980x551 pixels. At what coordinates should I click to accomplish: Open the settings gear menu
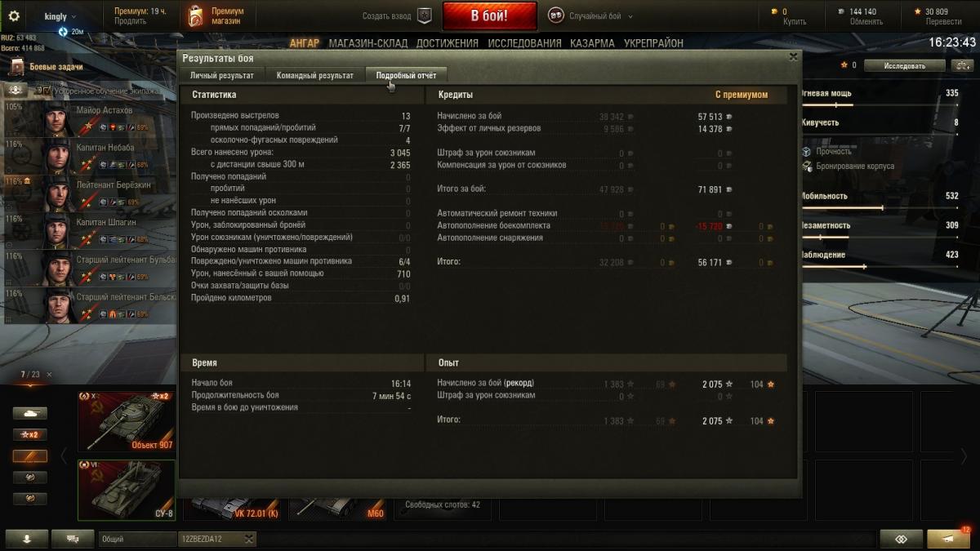click(14, 16)
